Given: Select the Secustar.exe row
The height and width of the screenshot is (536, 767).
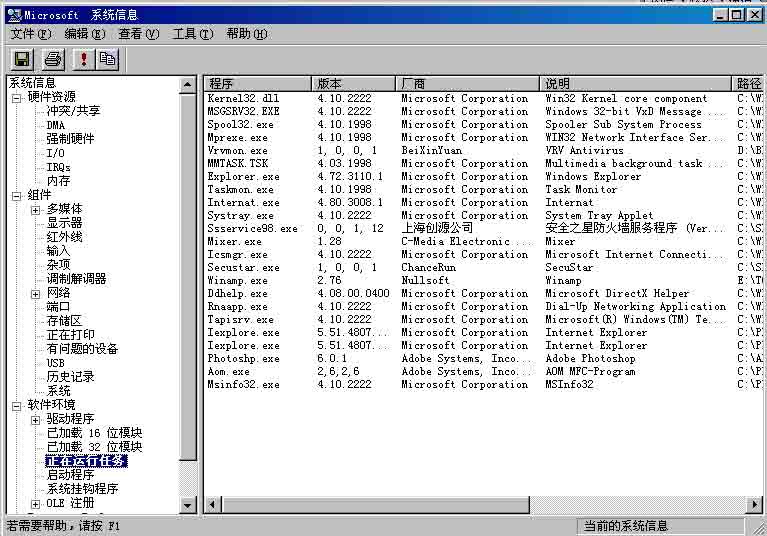Looking at the screenshot, I should pyautogui.click(x=483, y=267).
